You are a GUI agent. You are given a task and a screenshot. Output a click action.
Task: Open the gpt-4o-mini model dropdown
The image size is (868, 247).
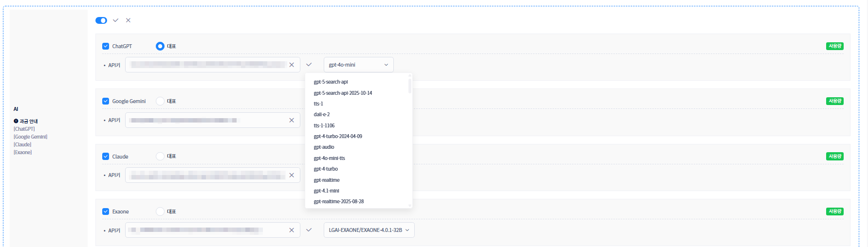pyautogui.click(x=358, y=65)
